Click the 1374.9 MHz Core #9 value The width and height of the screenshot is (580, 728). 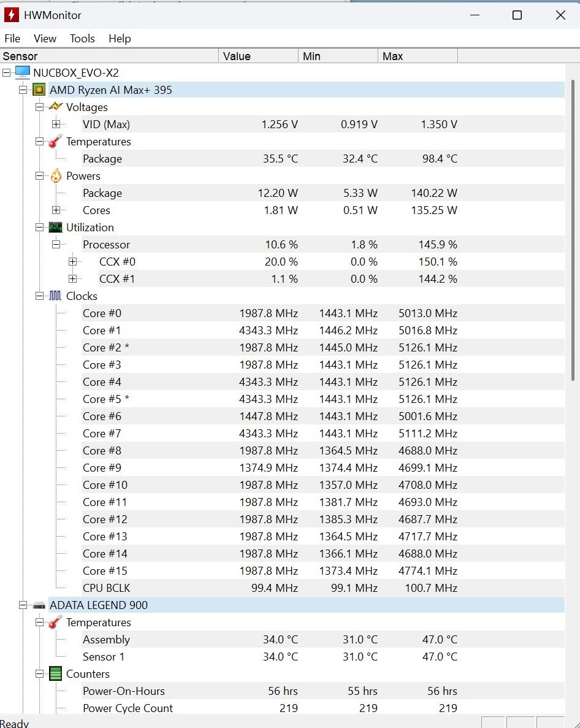269,467
